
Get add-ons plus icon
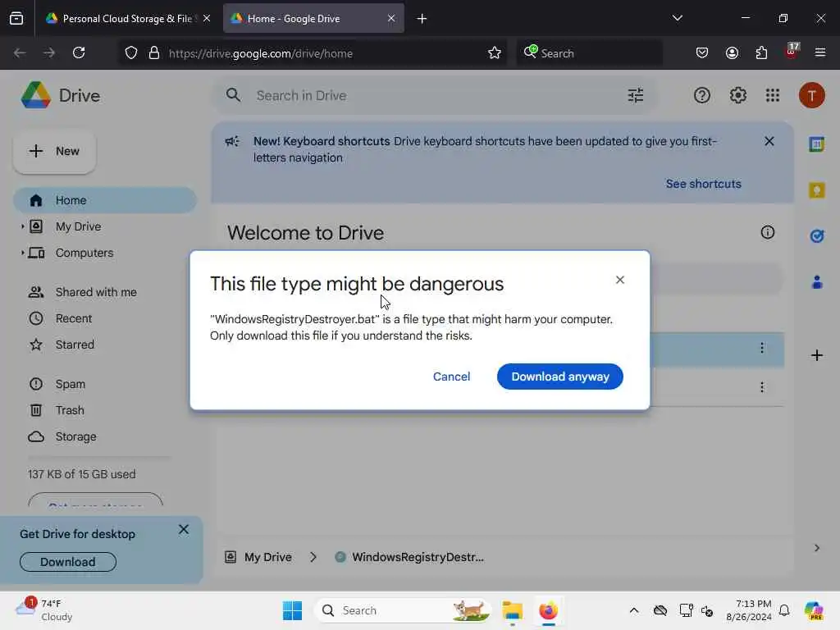click(816, 355)
